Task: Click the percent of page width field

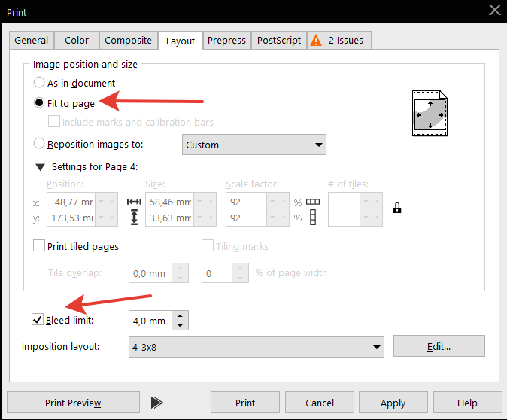Action: 217,273
